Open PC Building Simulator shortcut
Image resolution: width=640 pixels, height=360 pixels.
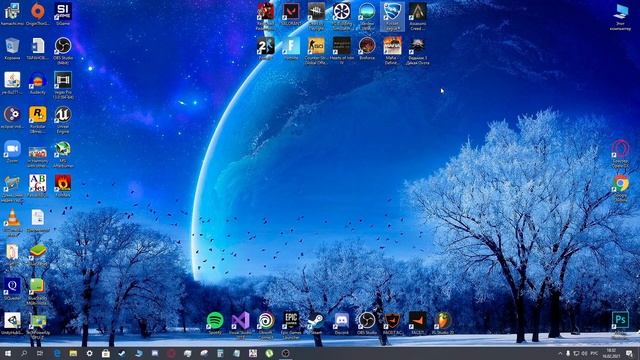pos(342,16)
